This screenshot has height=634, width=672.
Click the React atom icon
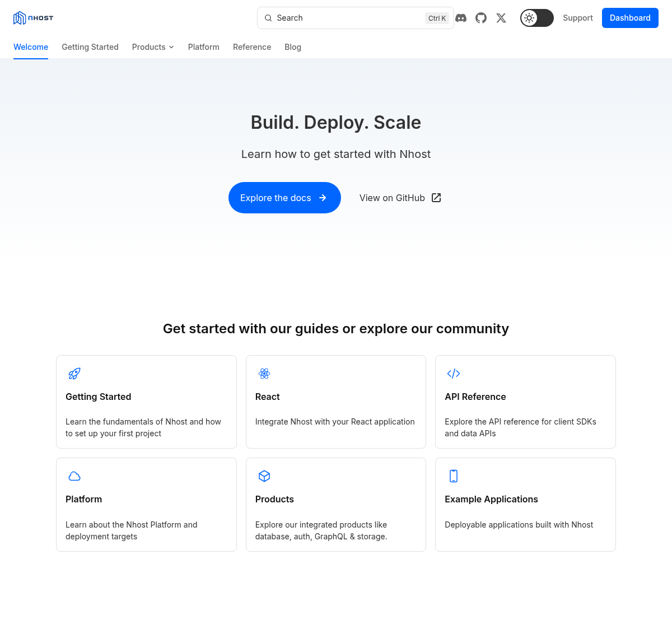[x=264, y=374]
